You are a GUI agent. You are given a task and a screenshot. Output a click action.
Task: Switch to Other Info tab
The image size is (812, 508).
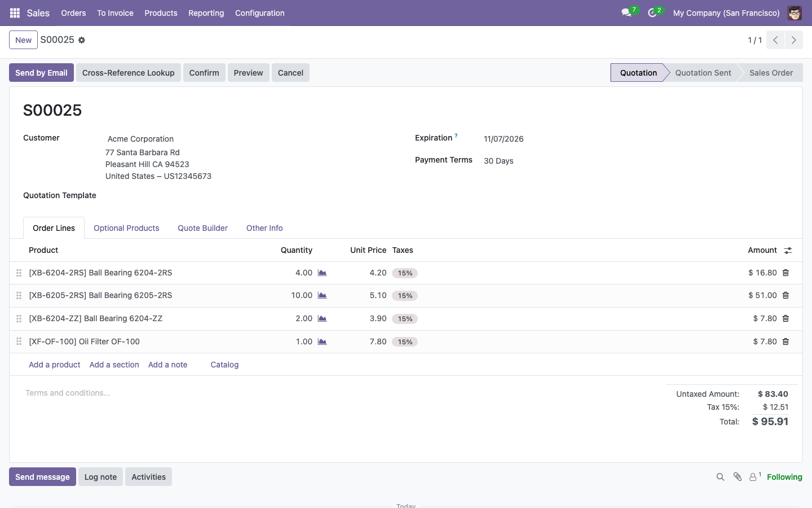tap(264, 228)
